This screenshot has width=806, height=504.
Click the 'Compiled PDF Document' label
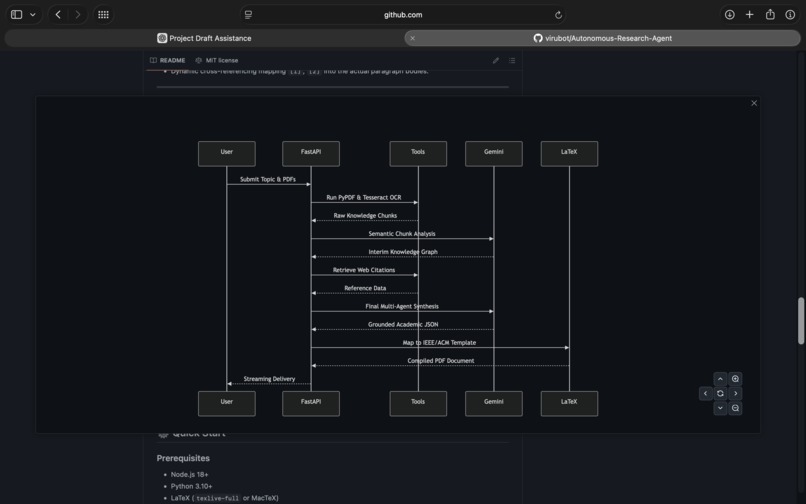click(x=441, y=361)
